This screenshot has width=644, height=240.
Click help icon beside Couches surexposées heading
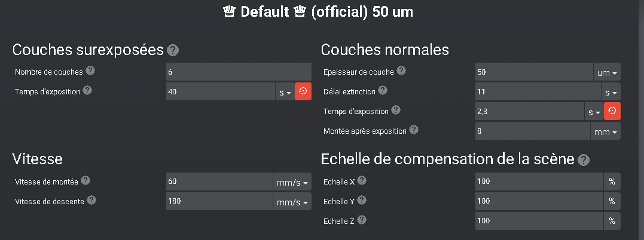coord(173,51)
